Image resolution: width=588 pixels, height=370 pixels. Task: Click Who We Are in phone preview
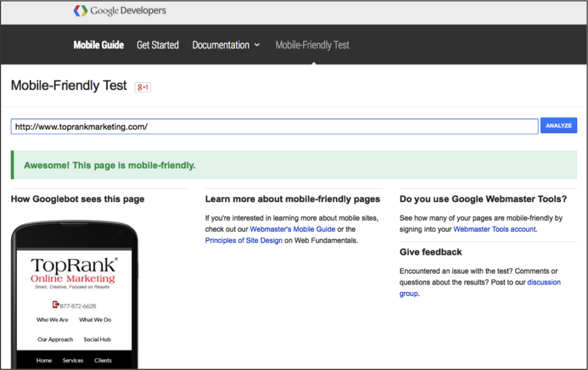coord(52,320)
